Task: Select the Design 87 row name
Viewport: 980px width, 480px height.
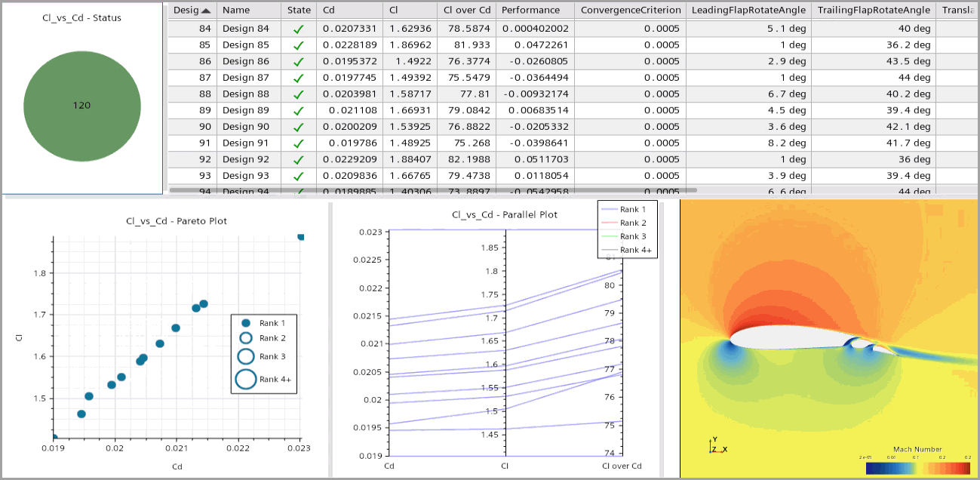Action: 246,78
